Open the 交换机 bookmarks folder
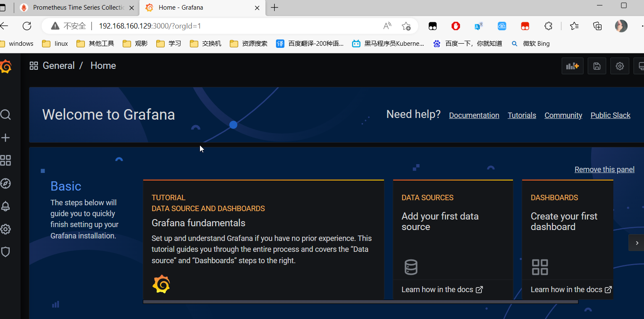Viewport: 644px width, 319px height. (205, 44)
